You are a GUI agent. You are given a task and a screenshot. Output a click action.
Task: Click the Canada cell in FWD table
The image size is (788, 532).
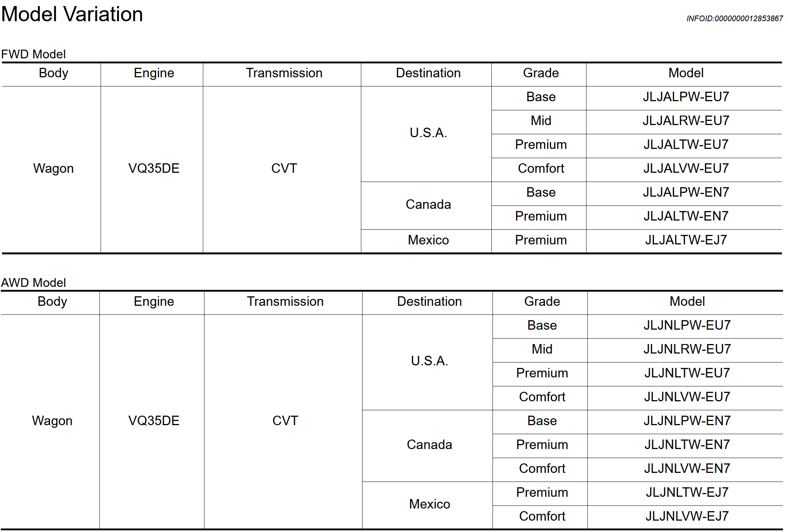pos(428,205)
